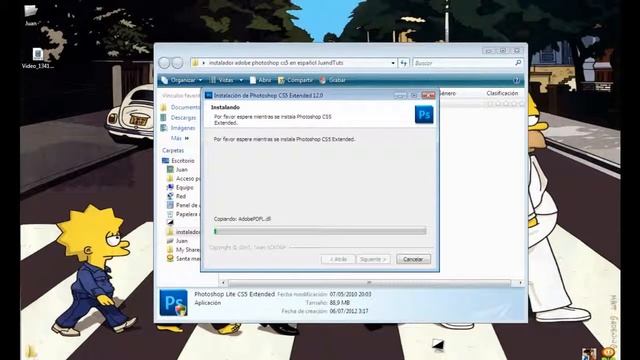Viewport: 640px width, 360px height.
Task: Open Documentos favorite link
Action: pyautogui.click(x=185, y=107)
